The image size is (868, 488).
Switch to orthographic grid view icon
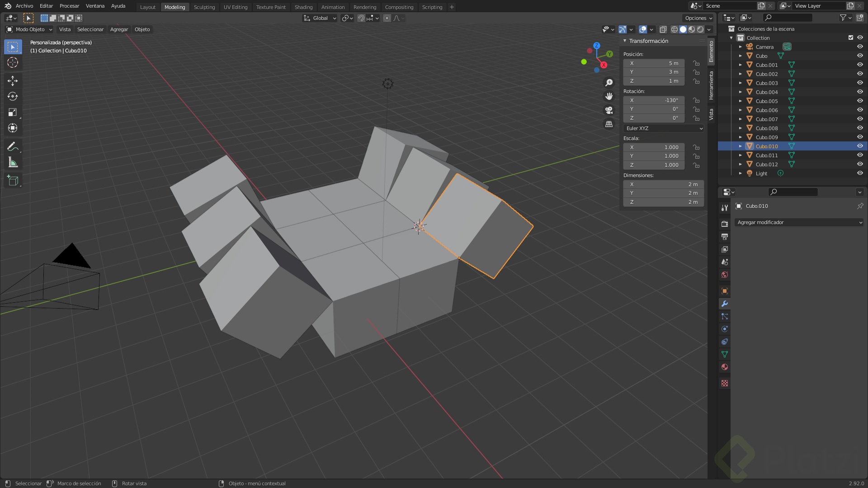[609, 124]
